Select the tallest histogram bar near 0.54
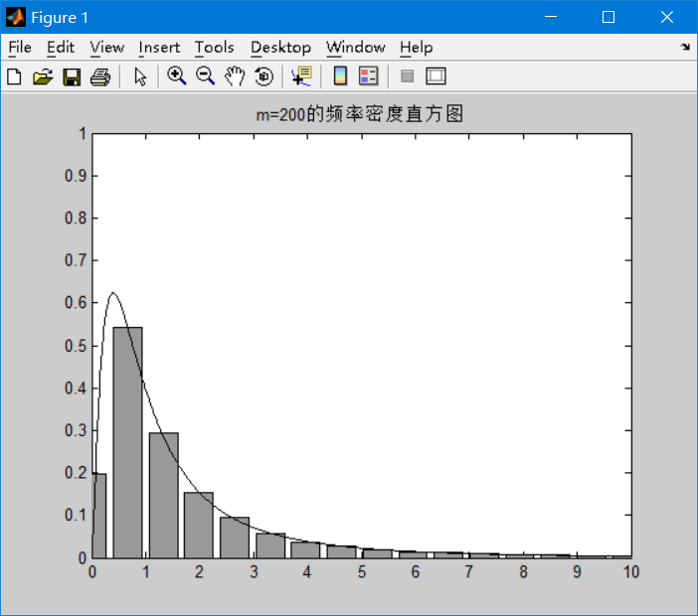The image size is (698, 616). click(x=127, y=442)
